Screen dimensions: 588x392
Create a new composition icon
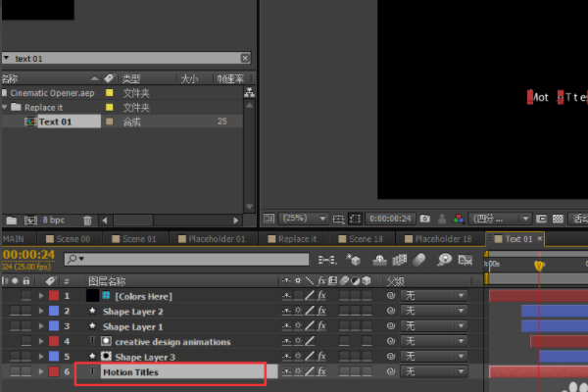click(30, 220)
